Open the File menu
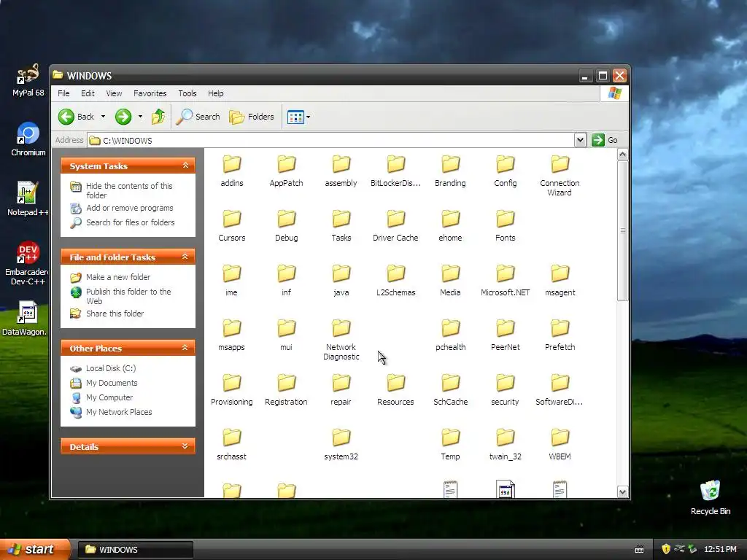 point(63,93)
